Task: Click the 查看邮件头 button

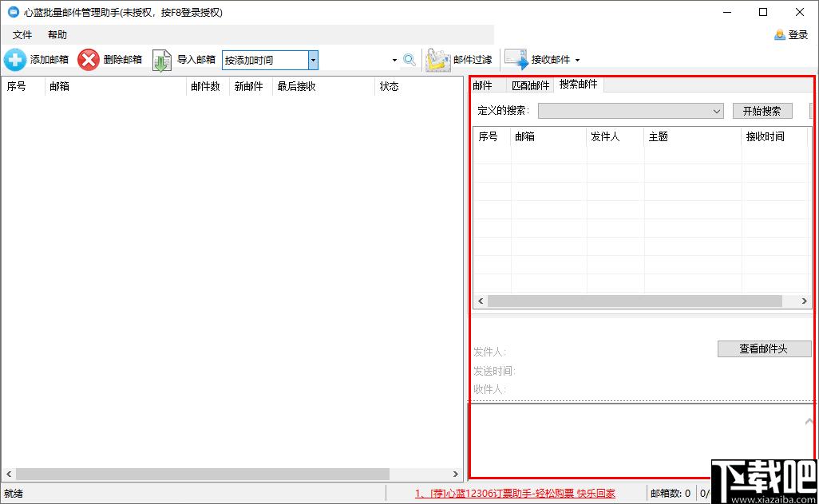Action: [764, 348]
